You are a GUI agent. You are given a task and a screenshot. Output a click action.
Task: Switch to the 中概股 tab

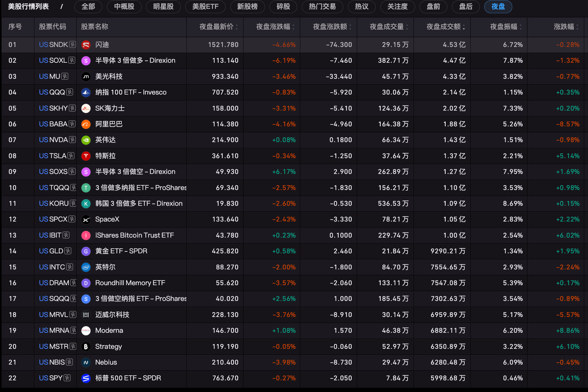[x=124, y=7]
